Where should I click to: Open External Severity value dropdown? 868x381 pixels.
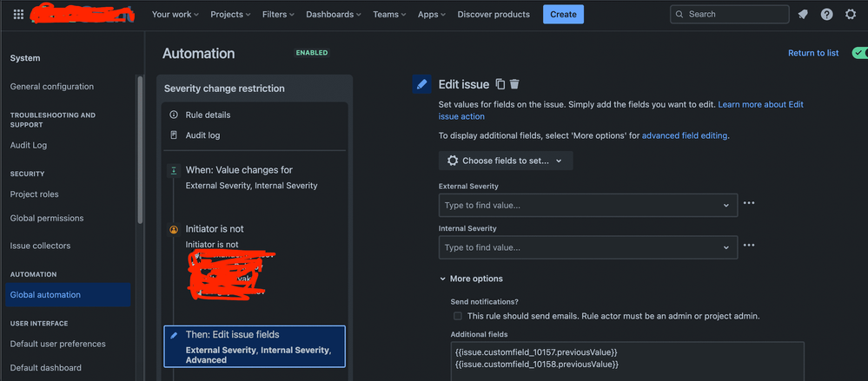(588, 205)
